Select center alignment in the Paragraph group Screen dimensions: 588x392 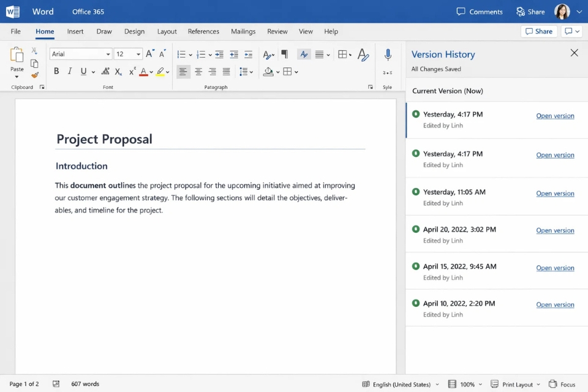coord(198,71)
